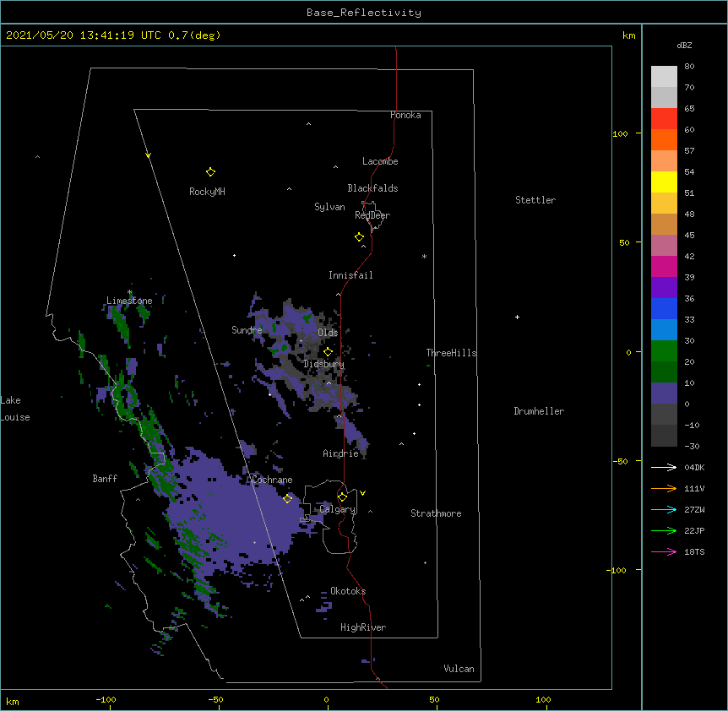This screenshot has height=711, width=728.
Task: Click the white asterisk marker east of Innisfail
Action: click(424, 256)
